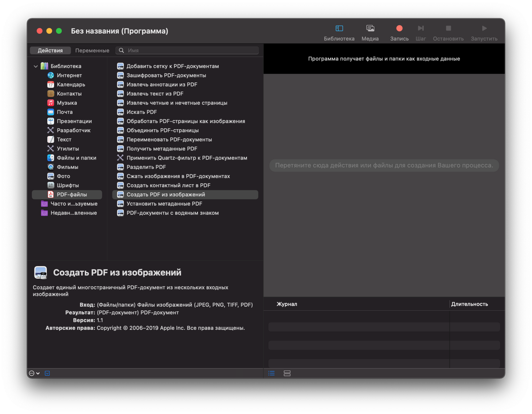The width and height of the screenshot is (532, 414).
Task: Open the ellipsis options menu at bottom left
Action: [x=34, y=373]
